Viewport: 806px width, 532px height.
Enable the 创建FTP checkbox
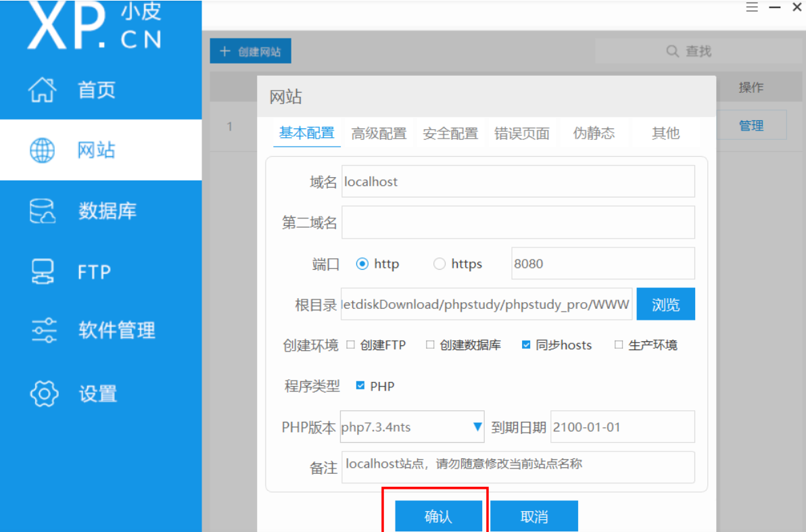tap(350, 345)
